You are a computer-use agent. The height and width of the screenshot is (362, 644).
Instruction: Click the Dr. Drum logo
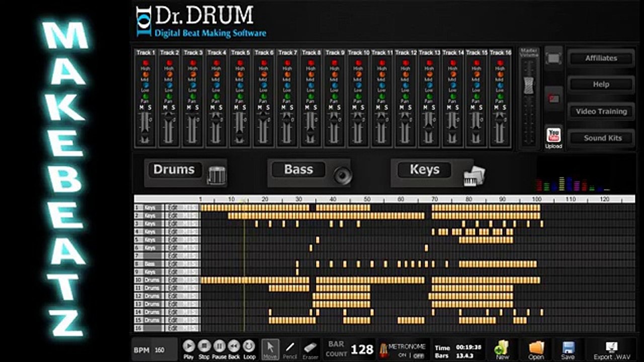click(x=201, y=22)
